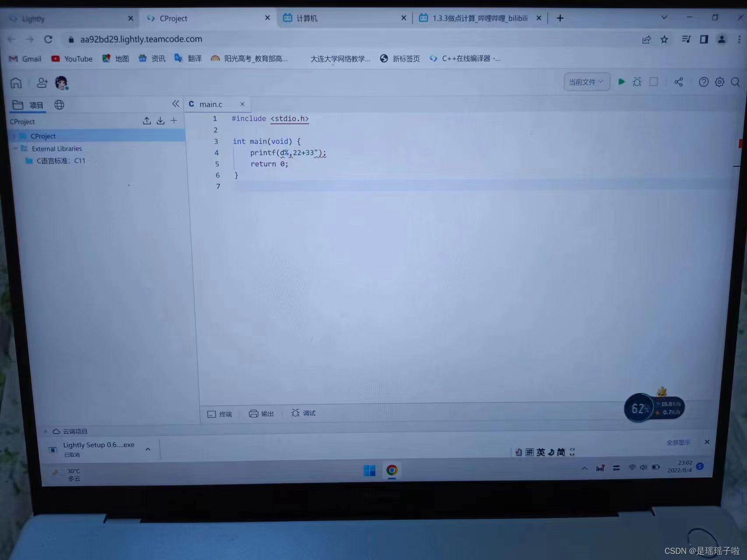
Task: Show hidden system tray icons chevron
Action: 585,469
